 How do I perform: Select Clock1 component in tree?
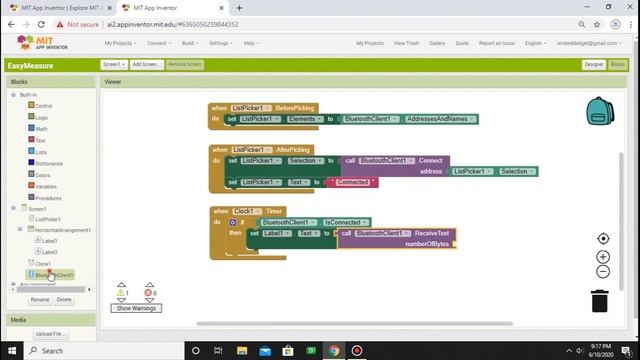click(43, 264)
